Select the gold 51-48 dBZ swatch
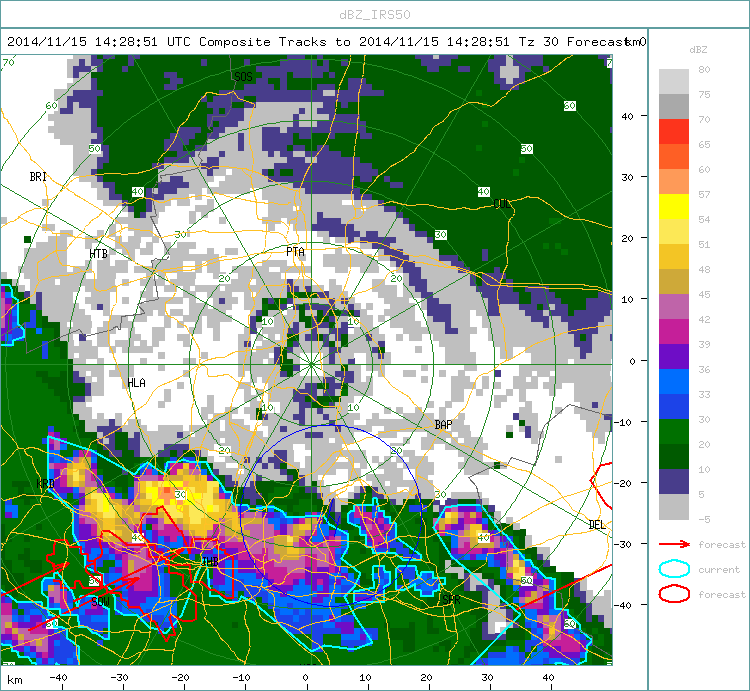Viewport: 750px width, 691px height. point(674,256)
